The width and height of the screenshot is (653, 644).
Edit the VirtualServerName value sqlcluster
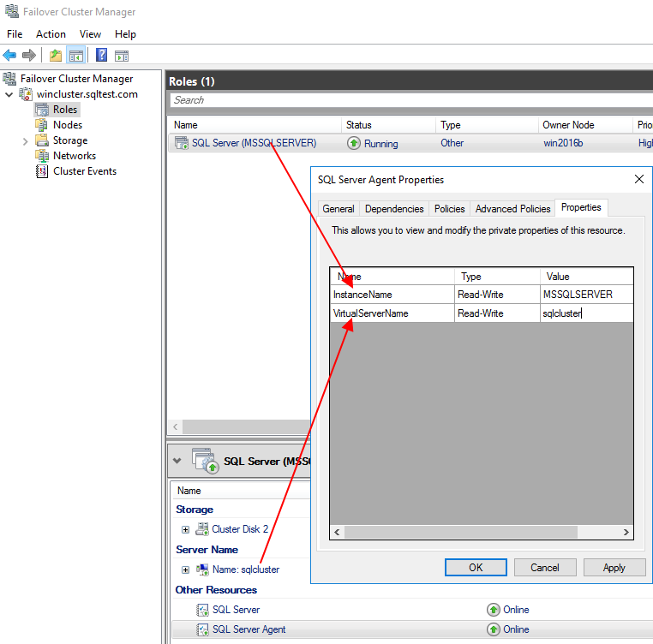[x=587, y=313]
